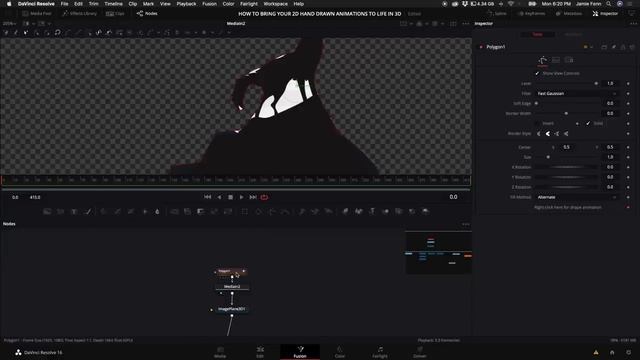Play the composition forward
The height and width of the screenshot is (360, 640).
coord(241,197)
